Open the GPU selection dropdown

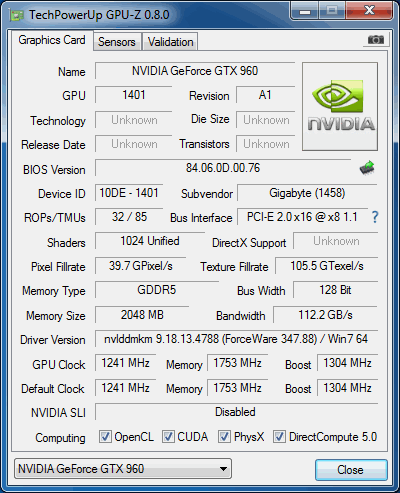pos(123,469)
